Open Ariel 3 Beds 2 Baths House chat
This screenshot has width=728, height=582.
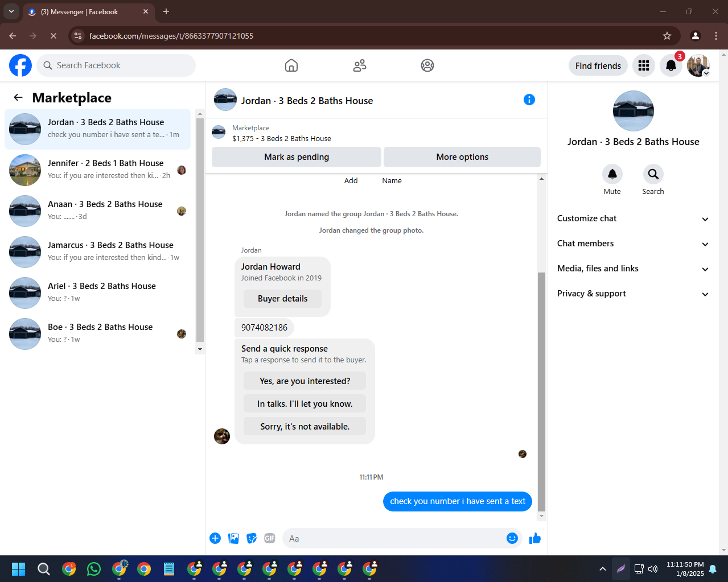[x=98, y=293]
